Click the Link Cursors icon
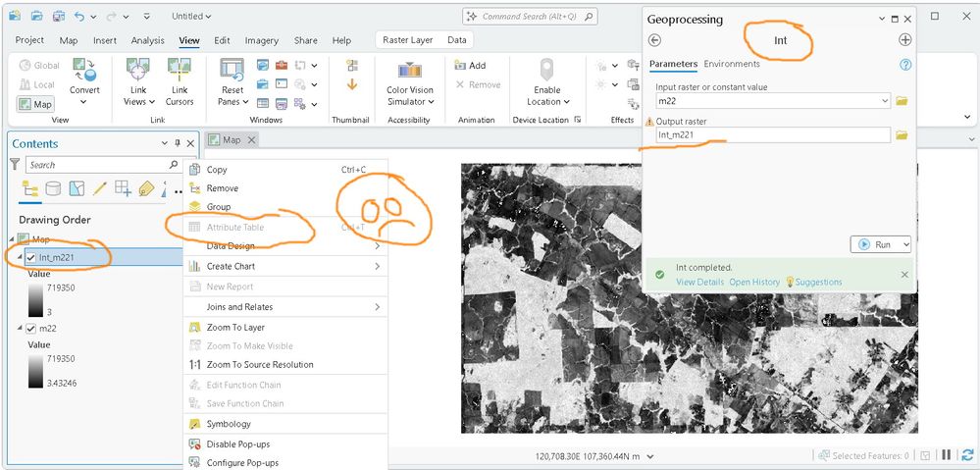Viewport: 980px width, 470px height. tap(180, 69)
